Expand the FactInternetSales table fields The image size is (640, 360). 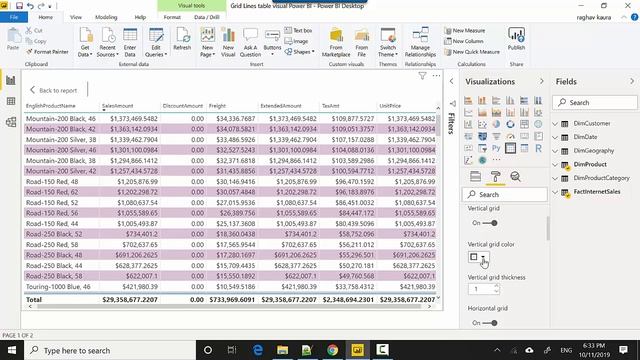click(x=555, y=192)
